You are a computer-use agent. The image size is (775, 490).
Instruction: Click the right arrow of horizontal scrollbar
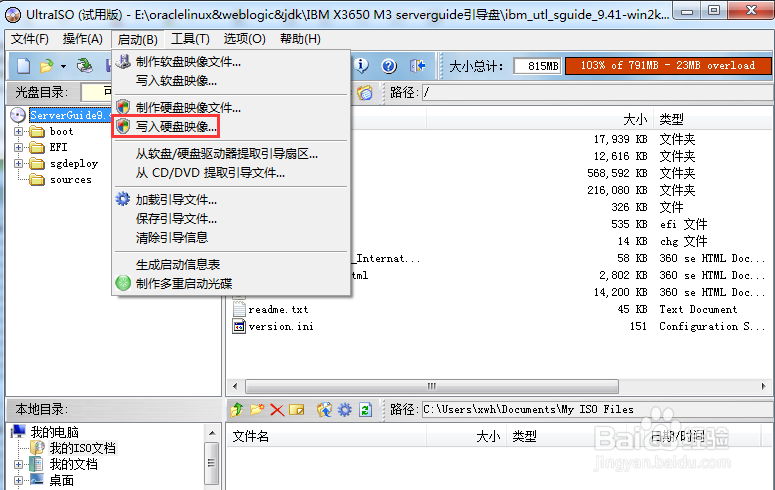click(x=764, y=386)
